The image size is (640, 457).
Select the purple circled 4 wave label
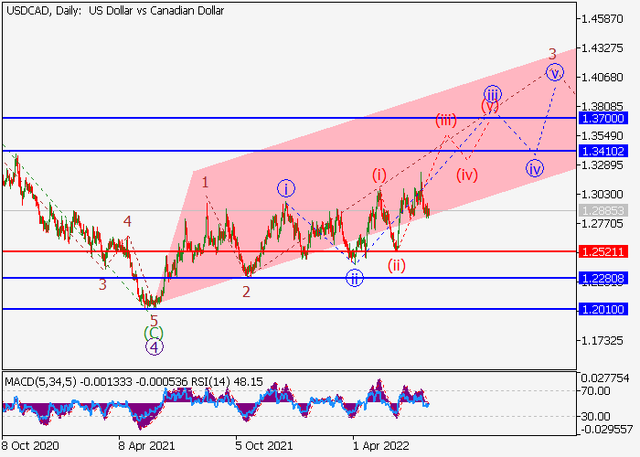point(154,347)
